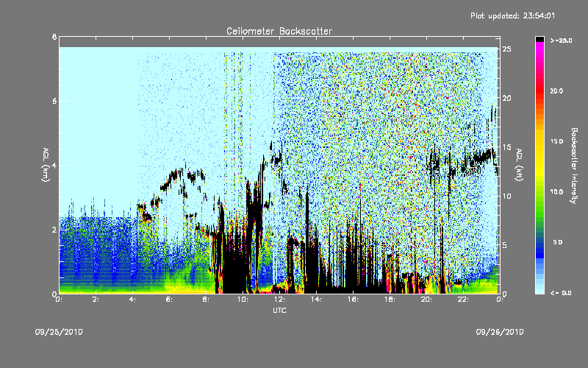Click the "15" tick on kft axis
The image size is (588, 368).
(x=506, y=147)
